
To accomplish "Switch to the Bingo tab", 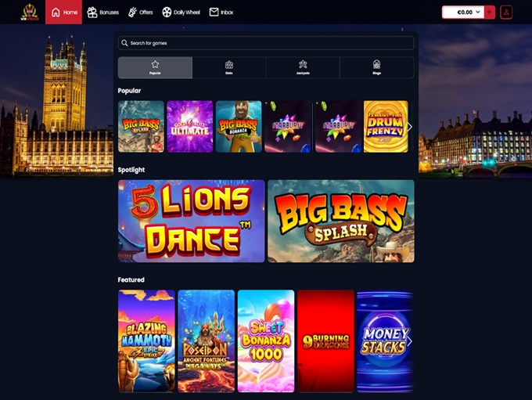I will (376, 67).
